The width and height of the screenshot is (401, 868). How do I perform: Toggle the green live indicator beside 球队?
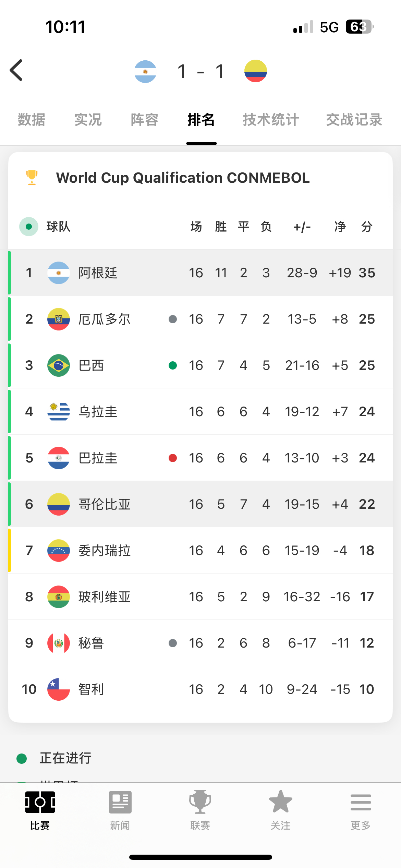29,227
